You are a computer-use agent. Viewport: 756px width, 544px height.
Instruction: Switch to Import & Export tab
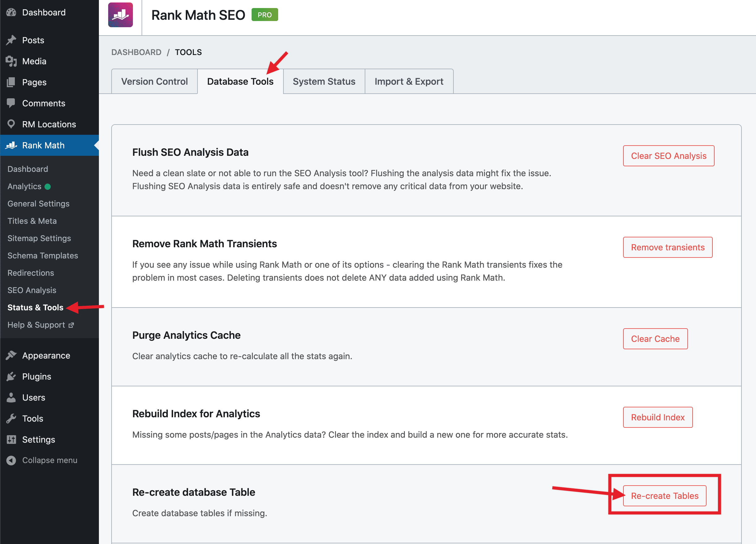[x=409, y=81]
